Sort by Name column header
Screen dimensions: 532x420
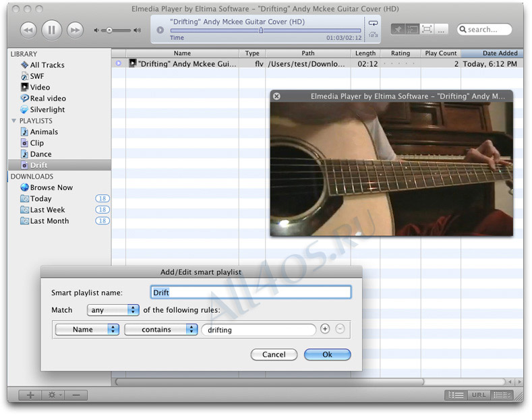click(x=182, y=53)
